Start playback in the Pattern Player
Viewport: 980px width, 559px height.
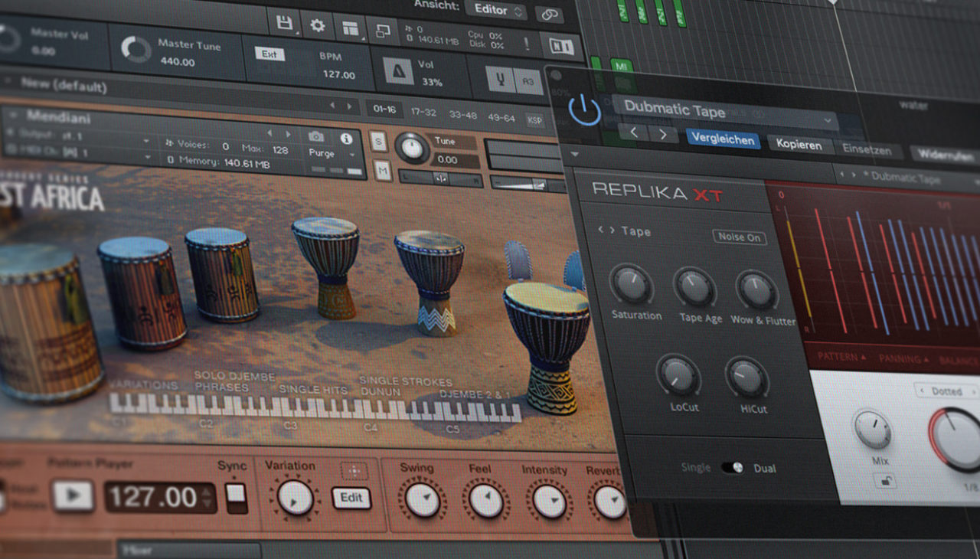(x=73, y=495)
